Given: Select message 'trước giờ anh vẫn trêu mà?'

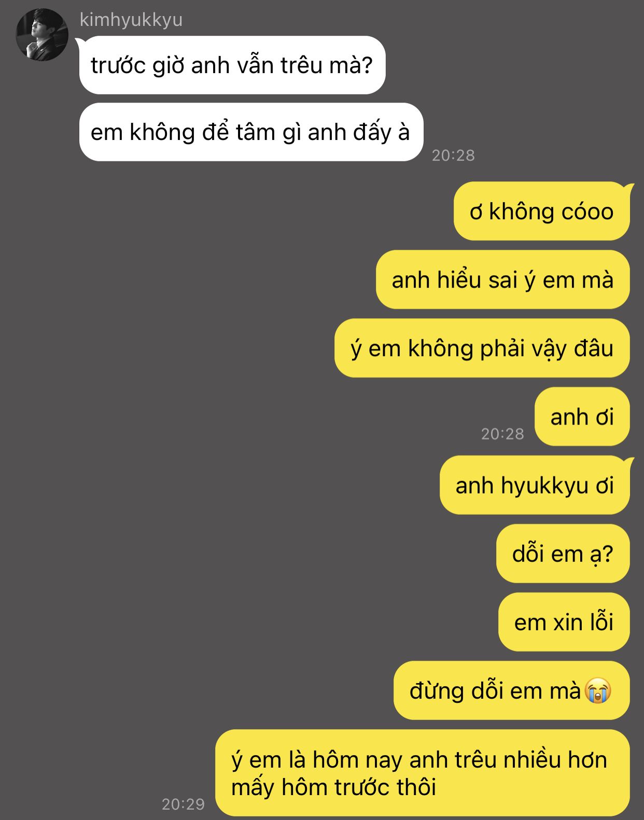Looking at the screenshot, I should [232, 65].
